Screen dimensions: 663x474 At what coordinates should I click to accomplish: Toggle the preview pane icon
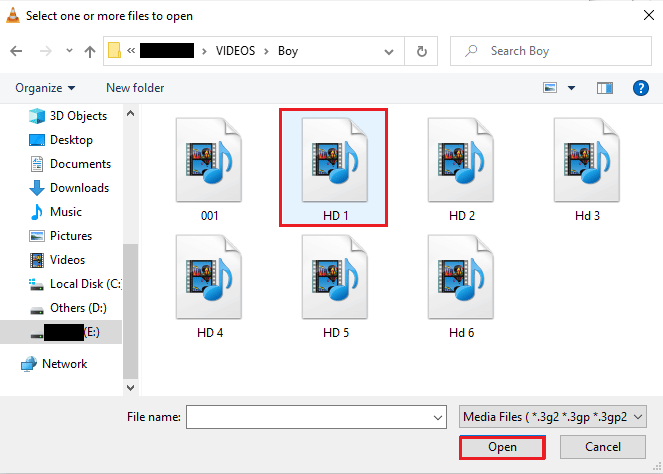point(604,88)
